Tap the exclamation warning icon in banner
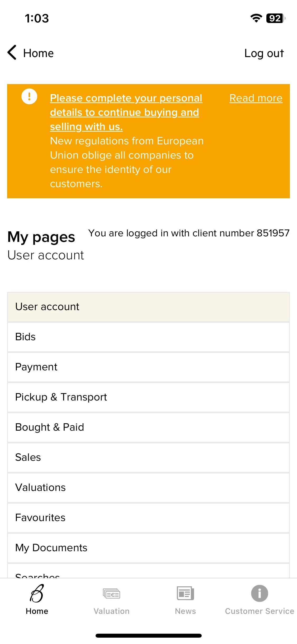Viewport: 297px width, 644px height. point(29,96)
